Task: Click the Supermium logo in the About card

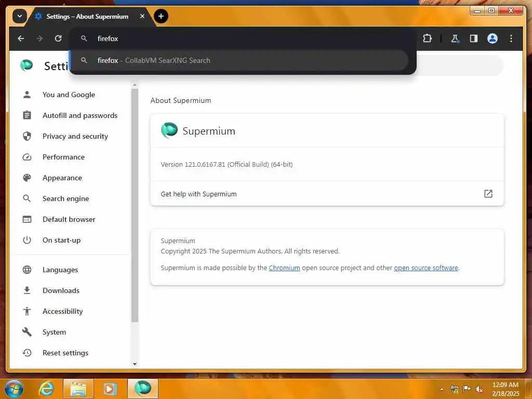Action: [x=169, y=130]
